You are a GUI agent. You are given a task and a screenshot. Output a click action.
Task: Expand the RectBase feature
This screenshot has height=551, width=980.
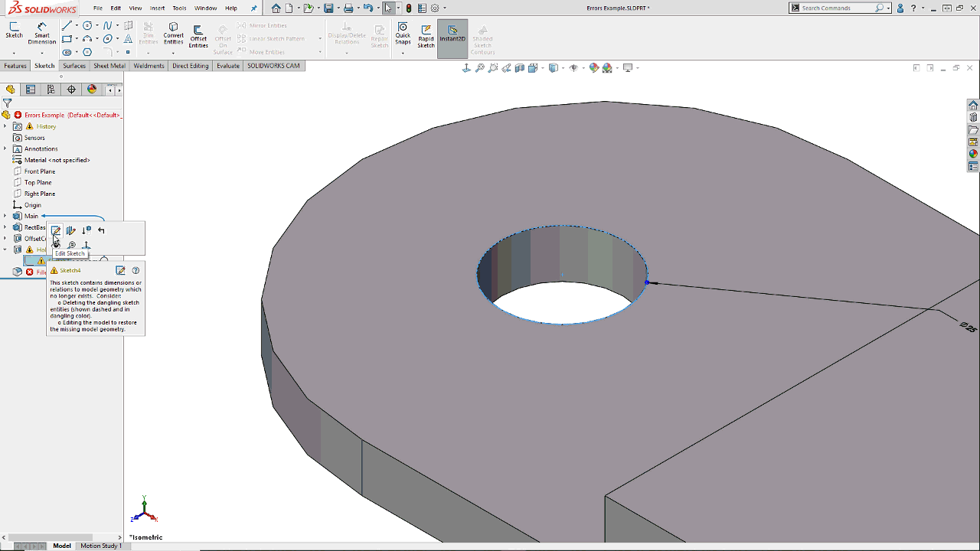5,227
